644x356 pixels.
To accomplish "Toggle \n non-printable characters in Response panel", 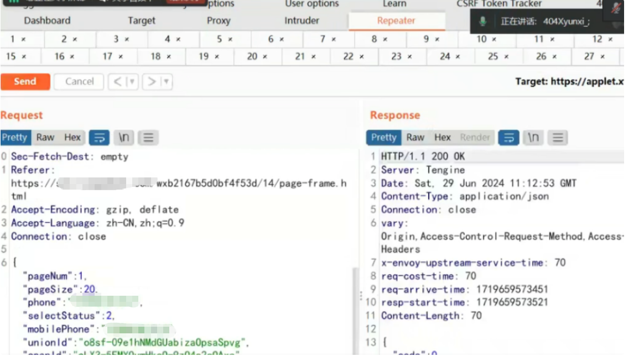I will (x=533, y=138).
